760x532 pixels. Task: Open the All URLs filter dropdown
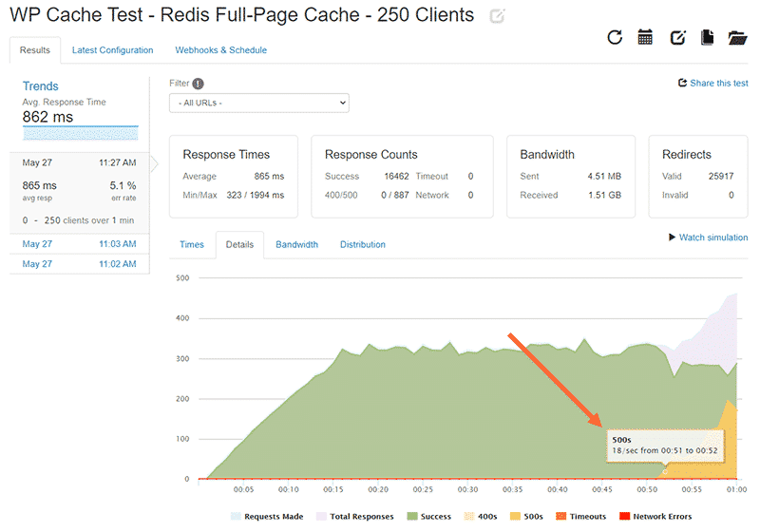point(258,103)
